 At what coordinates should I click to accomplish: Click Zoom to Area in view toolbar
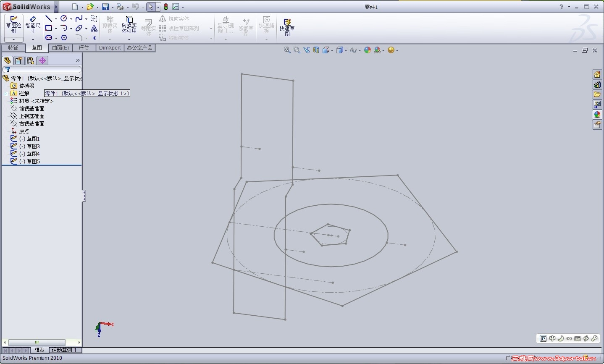(297, 50)
